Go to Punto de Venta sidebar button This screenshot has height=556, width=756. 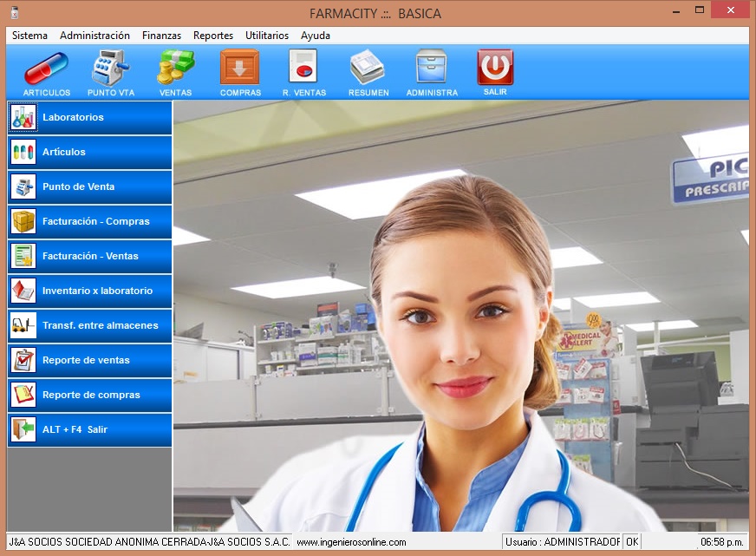click(x=89, y=186)
